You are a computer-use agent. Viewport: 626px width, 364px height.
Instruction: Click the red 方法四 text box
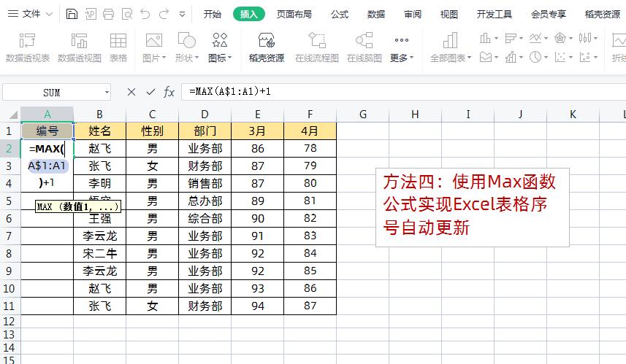coord(473,207)
